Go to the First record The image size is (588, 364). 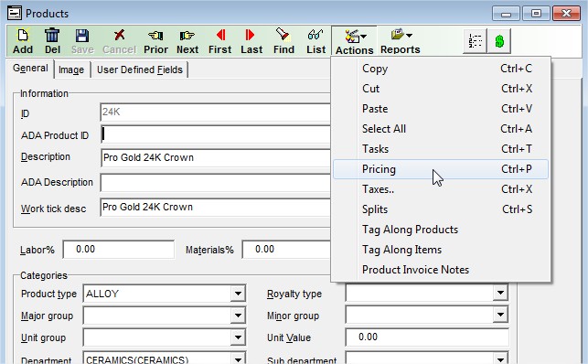(x=220, y=41)
